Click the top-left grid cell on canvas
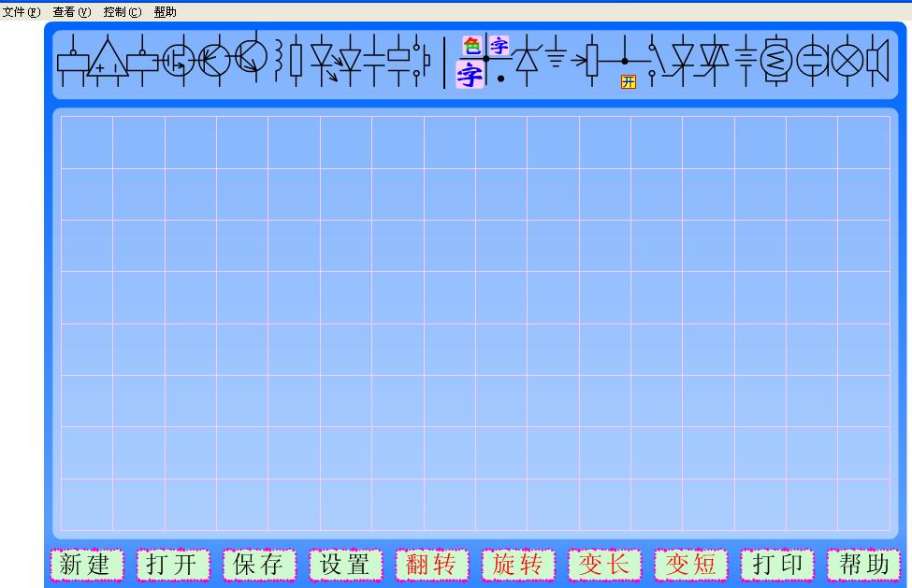Image resolution: width=912 pixels, height=588 pixels. point(87,142)
